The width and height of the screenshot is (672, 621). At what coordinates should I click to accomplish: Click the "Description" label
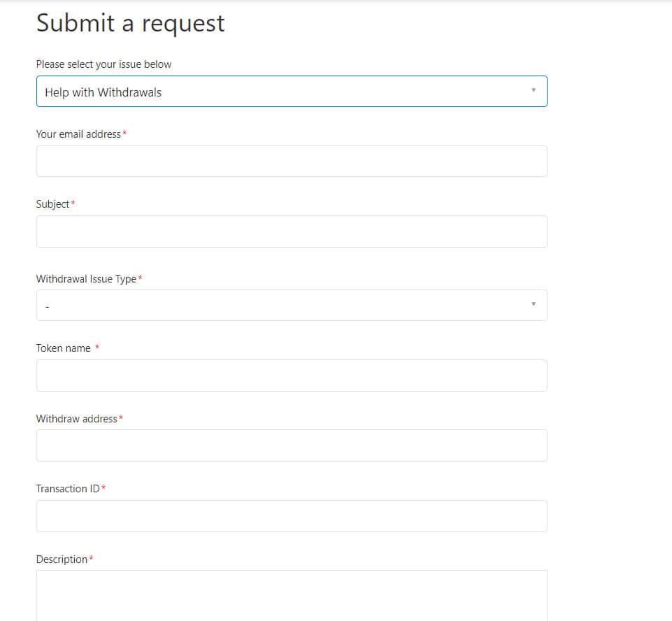pos(62,559)
